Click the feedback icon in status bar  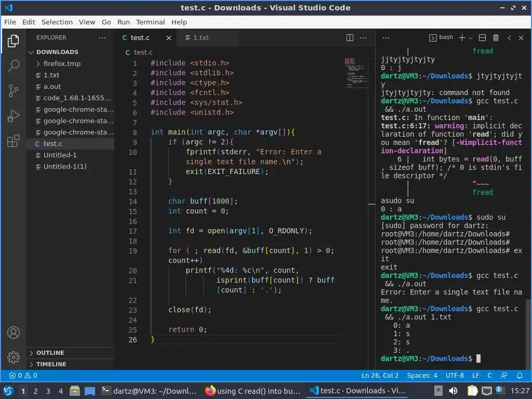click(x=504, y=376)
